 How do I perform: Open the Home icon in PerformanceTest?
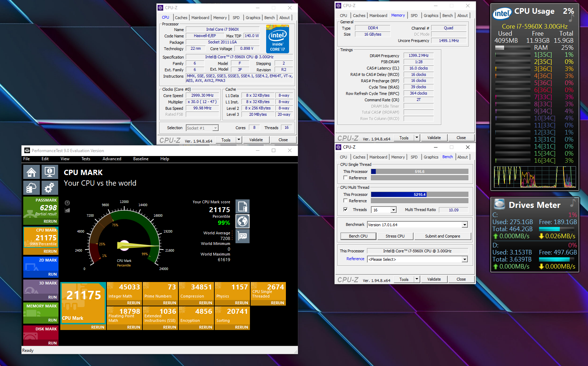pyautogui.click(x=31, y=172)
